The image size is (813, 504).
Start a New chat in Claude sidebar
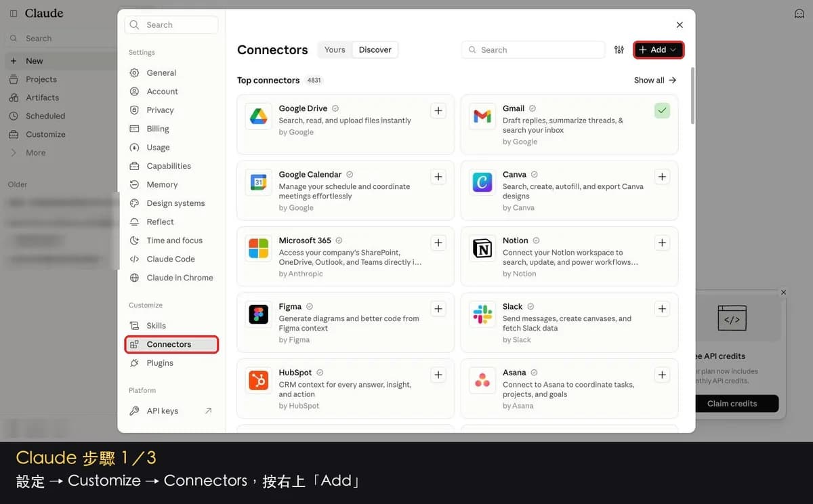60,60
